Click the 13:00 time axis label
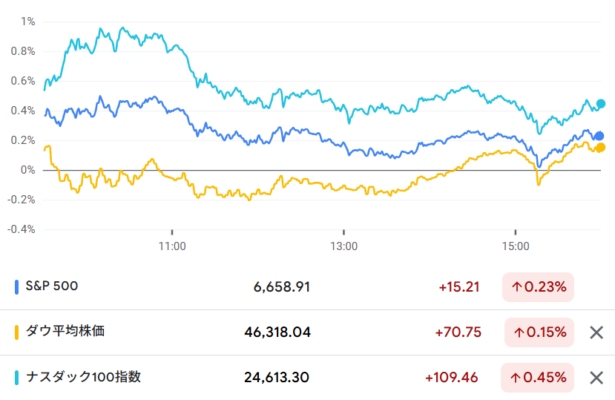 click(344, 245)
